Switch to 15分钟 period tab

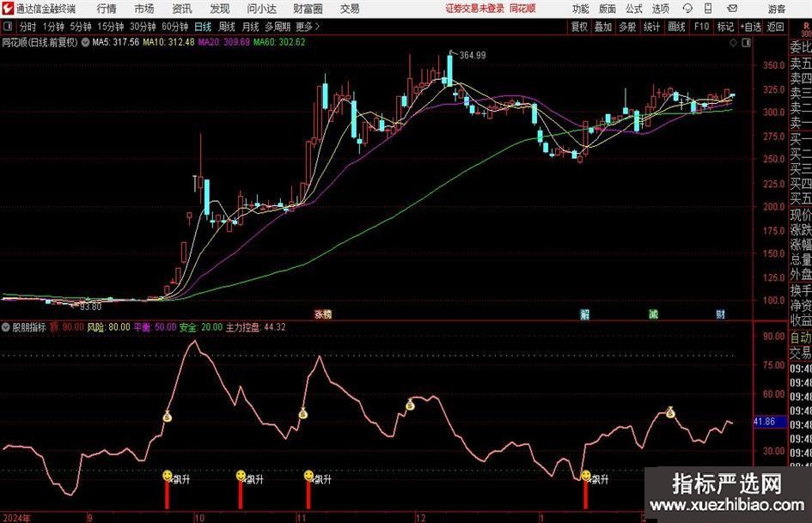(x=111, y=27)
